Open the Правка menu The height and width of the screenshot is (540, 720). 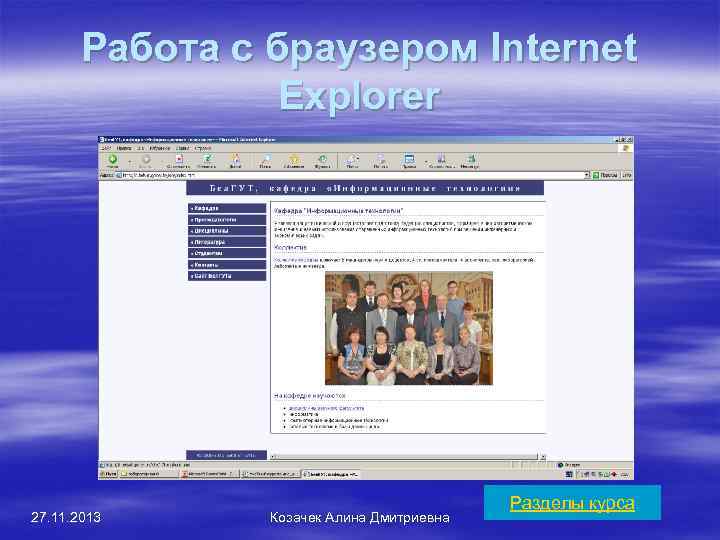click(124, 148)
